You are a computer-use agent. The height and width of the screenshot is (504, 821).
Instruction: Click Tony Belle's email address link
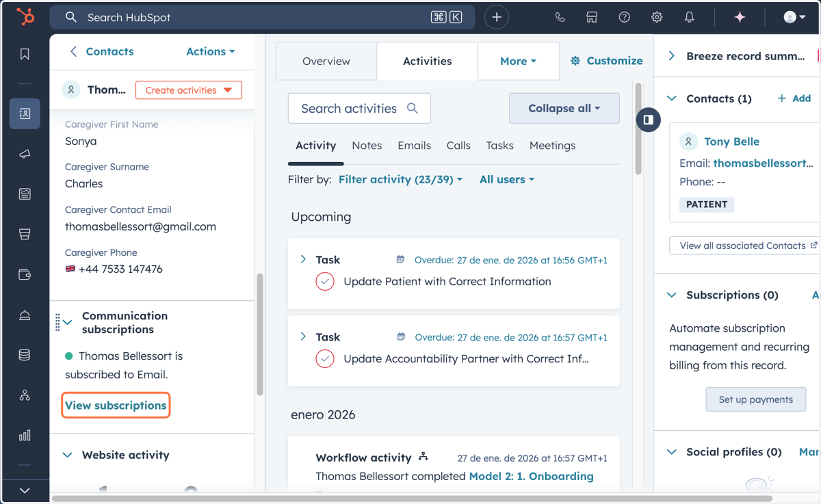[764, 163]
